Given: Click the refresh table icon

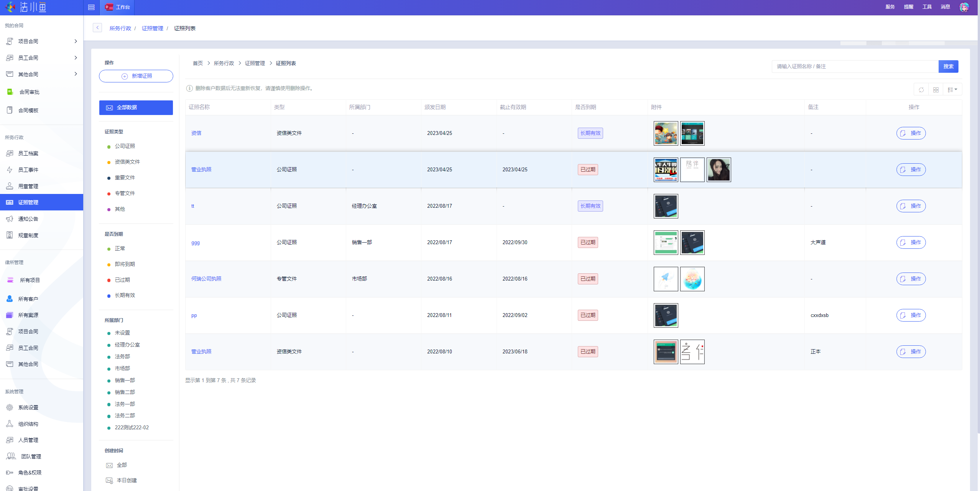Looking at the screenshot, I should (x=921, y=90).
